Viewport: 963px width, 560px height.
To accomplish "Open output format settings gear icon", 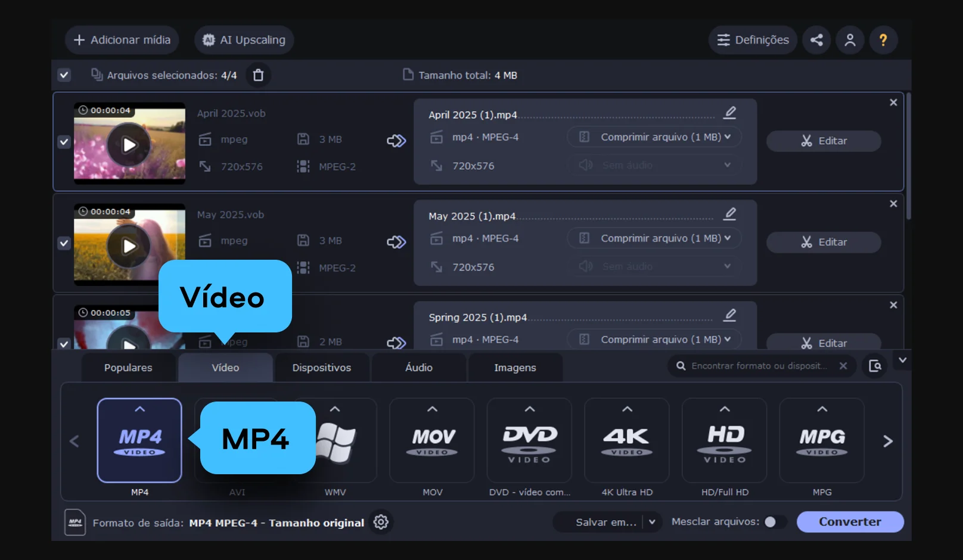I will pyautogui.click(x=381, y=522).
